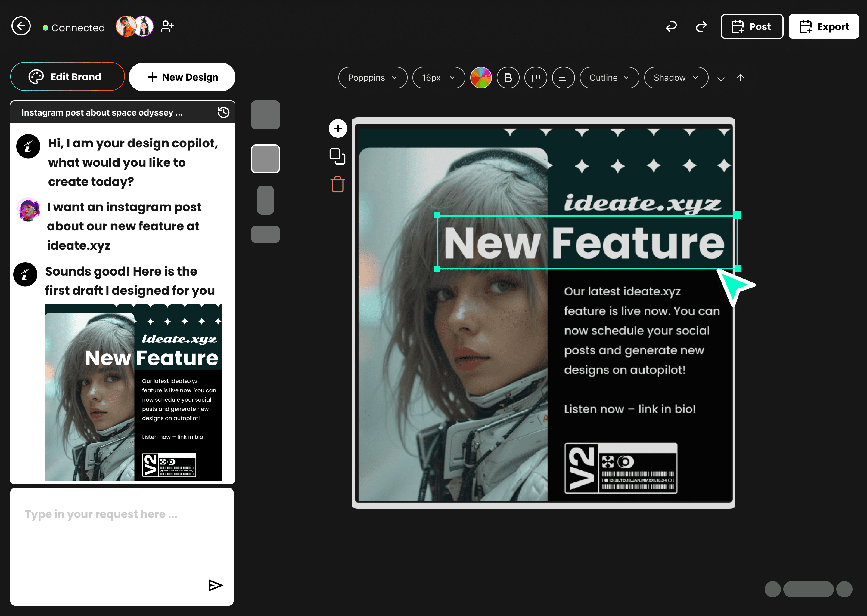
Task: Invite a collaborator with add-person icon
Action: pos(167,26)
